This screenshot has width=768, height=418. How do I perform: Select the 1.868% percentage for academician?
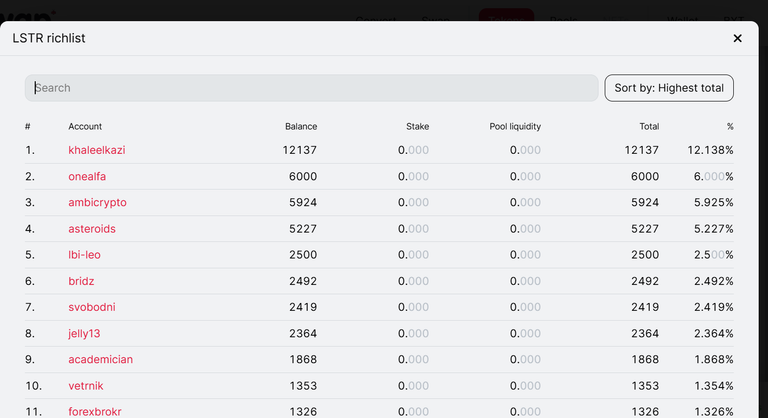[x=714, y=360]
